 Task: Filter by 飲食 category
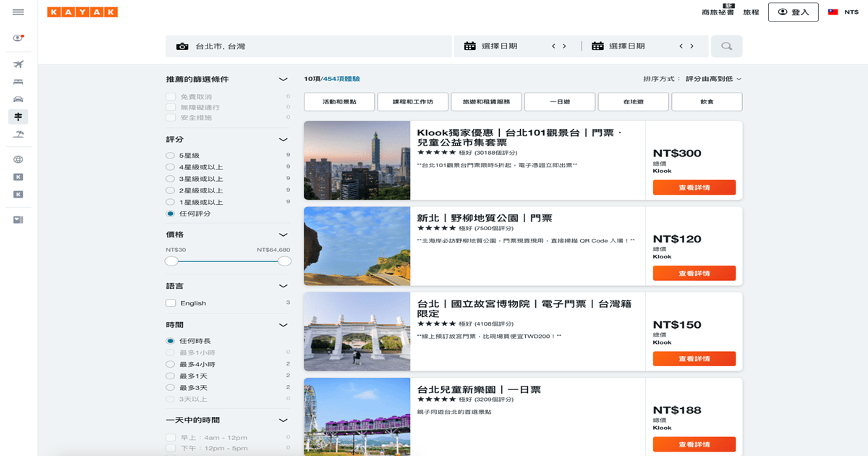707,102
